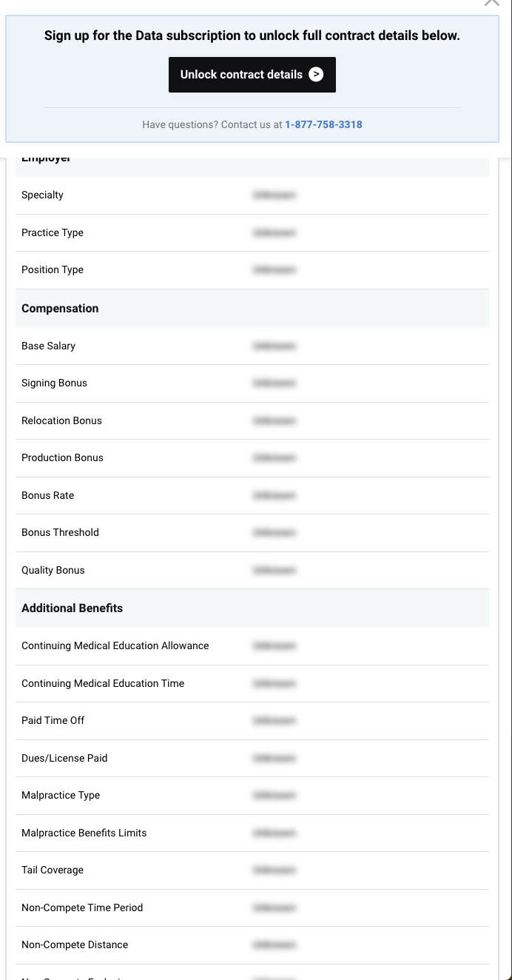Select the Non-Compete Time Period label
This screenshot has height=980, width=512.
click(82, 907)
